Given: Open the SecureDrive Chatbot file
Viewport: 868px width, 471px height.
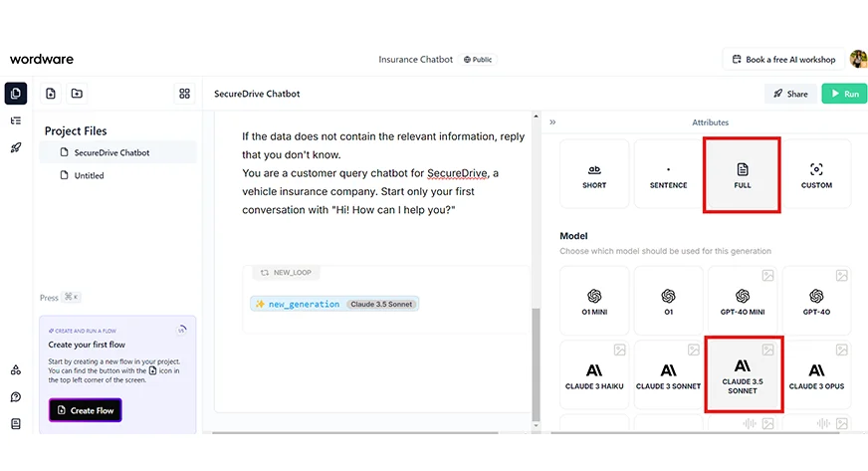Looking at the screenshot, I should pyautogui.click(x=117, y=152).
